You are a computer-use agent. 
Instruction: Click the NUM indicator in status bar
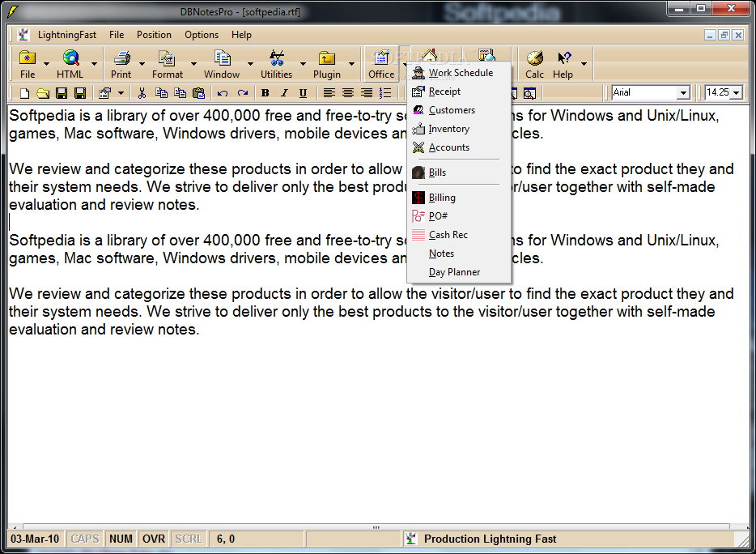tap(121, 539)
